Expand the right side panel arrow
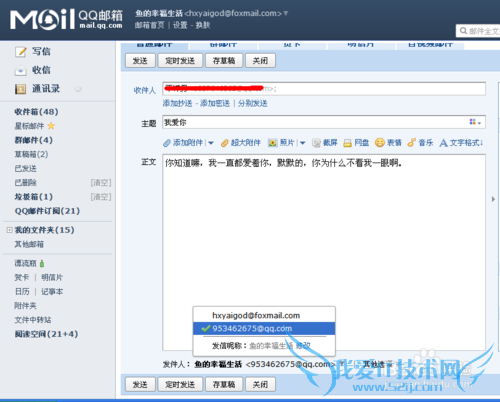The width and height of the screenshot is (500, 402). click(x=493, y=199)
